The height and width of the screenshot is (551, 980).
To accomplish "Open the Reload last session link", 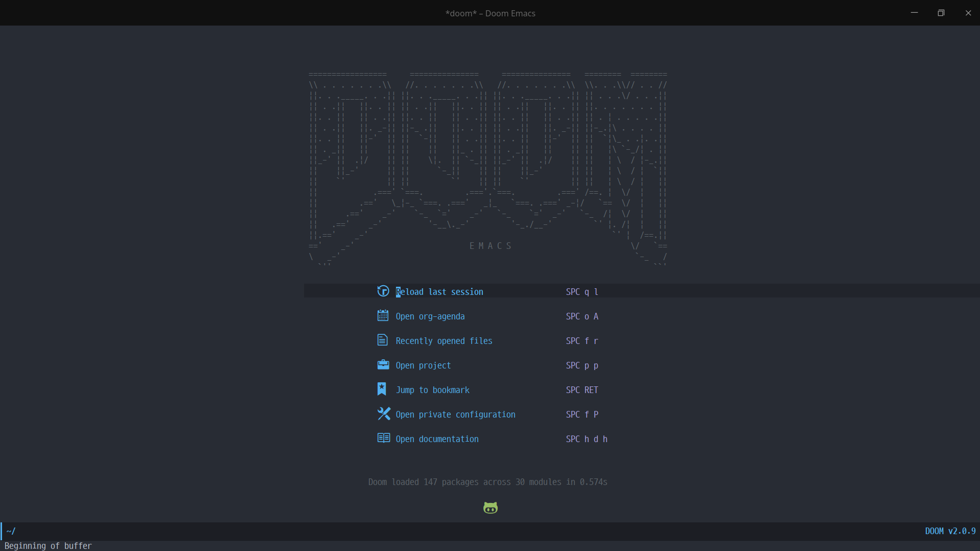I will pos(439,292).
